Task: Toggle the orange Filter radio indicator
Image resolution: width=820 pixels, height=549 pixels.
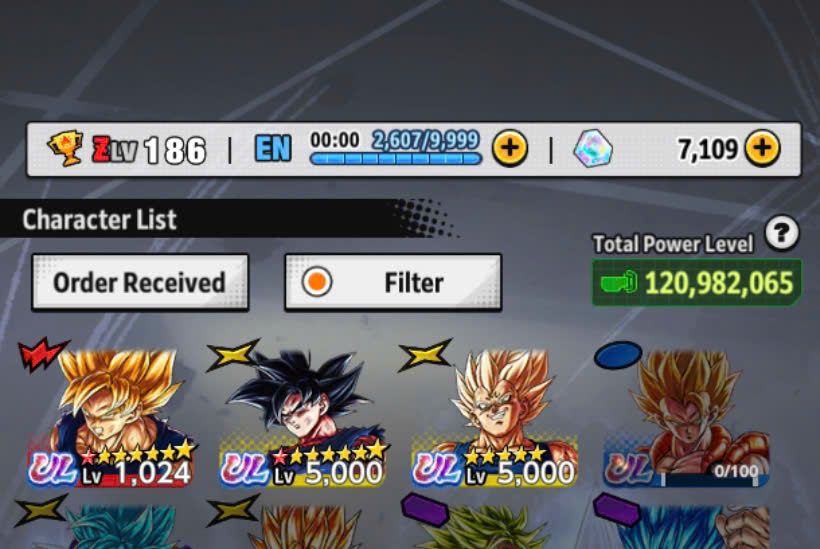Action: [x=316, y=282]
